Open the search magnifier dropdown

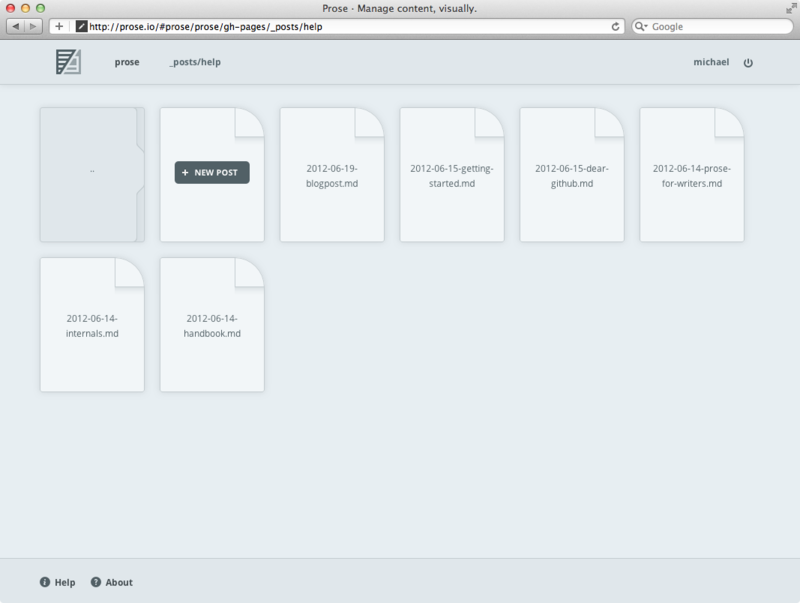coord(641,27)
